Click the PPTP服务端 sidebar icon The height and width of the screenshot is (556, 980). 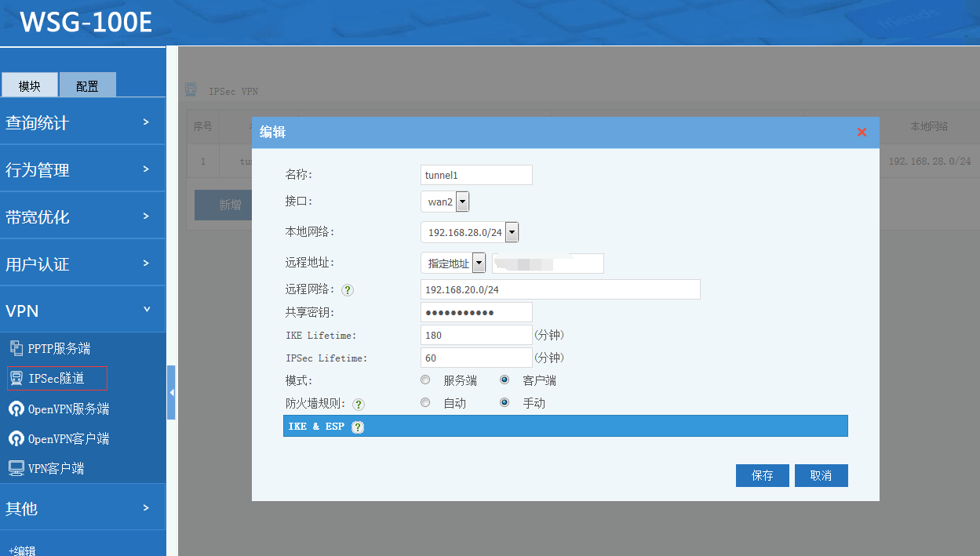click(16, 348)
